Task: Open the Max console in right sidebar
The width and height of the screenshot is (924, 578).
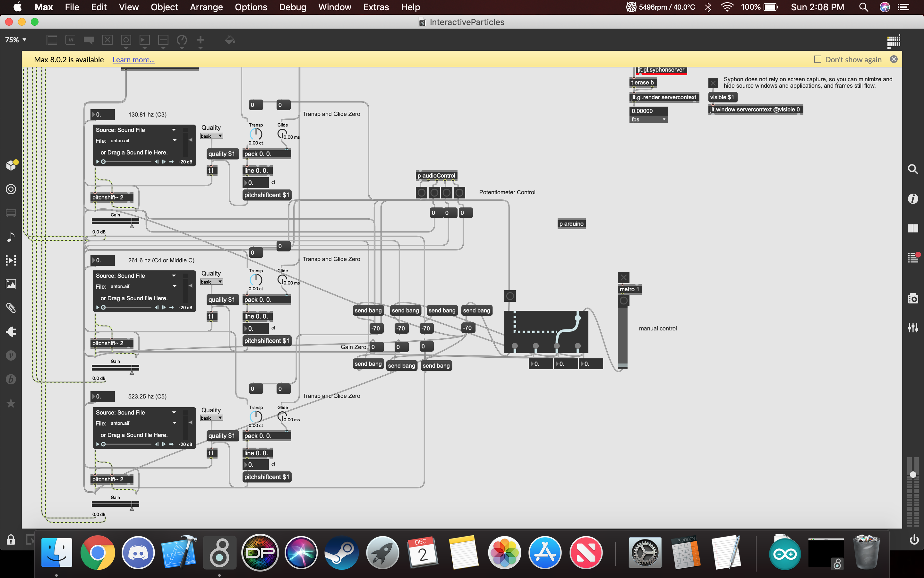Action: coord(913,258)
